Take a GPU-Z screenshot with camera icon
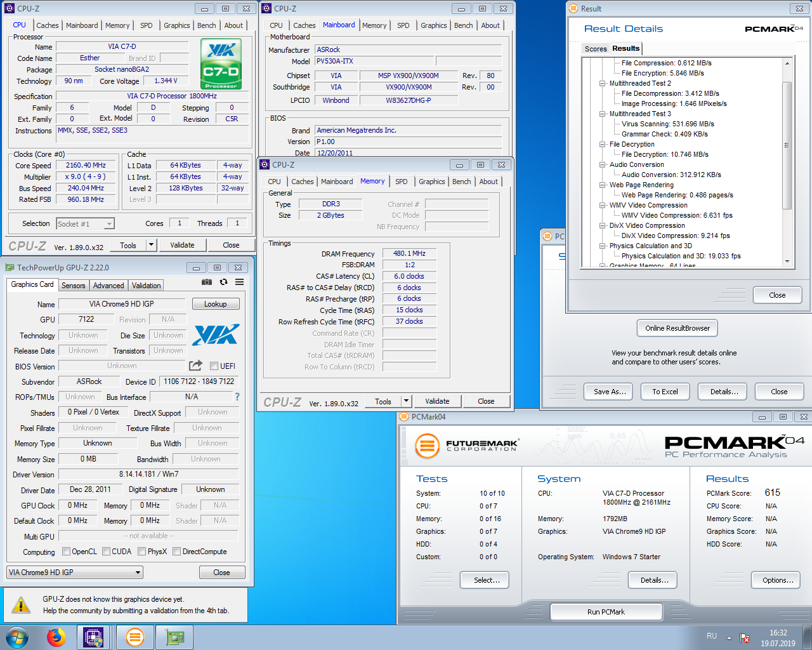Image resolution: width=812 pixels, height=650 pixels. tap(207, 282)
